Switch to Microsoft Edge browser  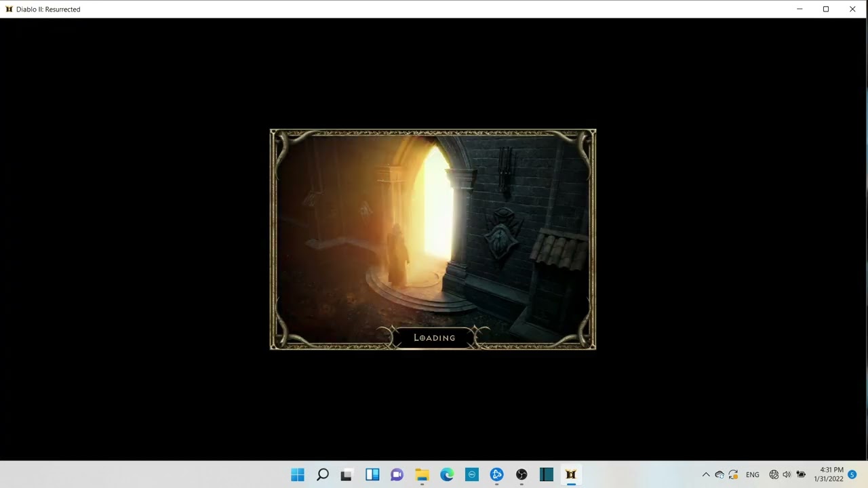(447, 475)
